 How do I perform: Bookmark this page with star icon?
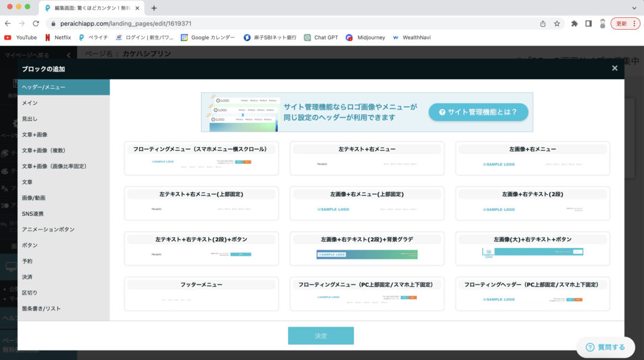pyautogui.click(x=556, y=24)
